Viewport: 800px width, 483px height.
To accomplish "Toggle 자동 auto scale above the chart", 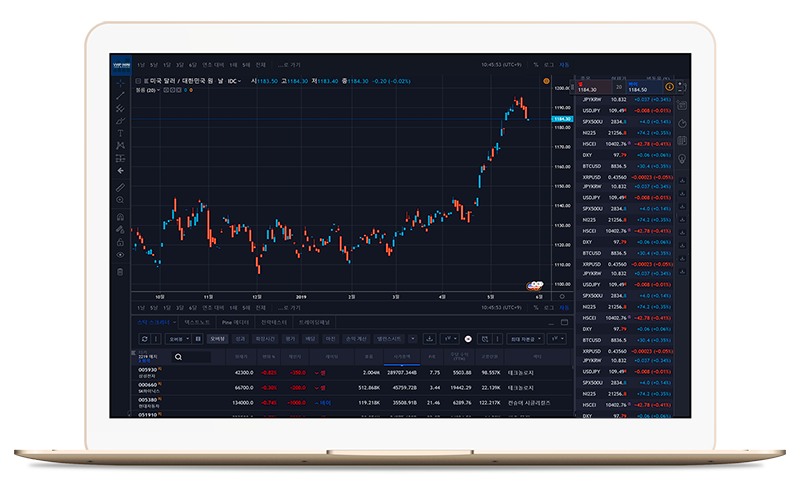I will 564,65.
